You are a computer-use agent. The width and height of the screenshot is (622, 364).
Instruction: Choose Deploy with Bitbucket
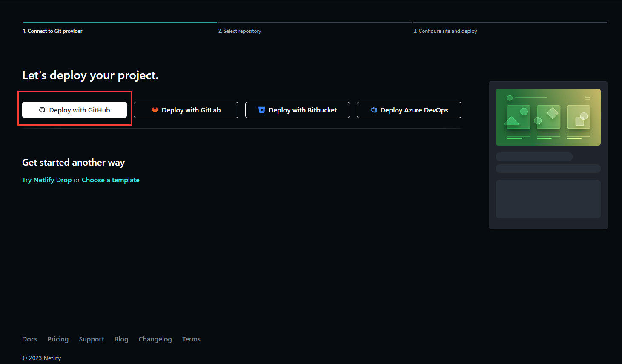[297, 110]
